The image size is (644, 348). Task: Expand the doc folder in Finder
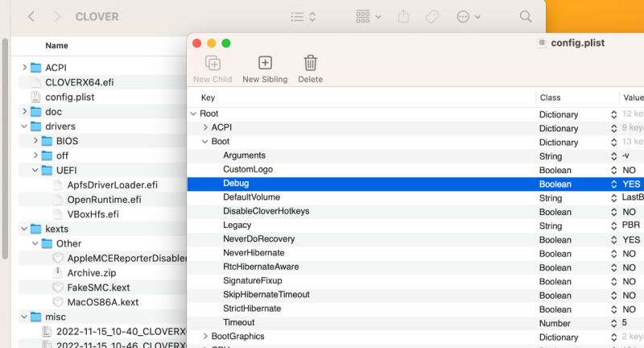(24, 111)
